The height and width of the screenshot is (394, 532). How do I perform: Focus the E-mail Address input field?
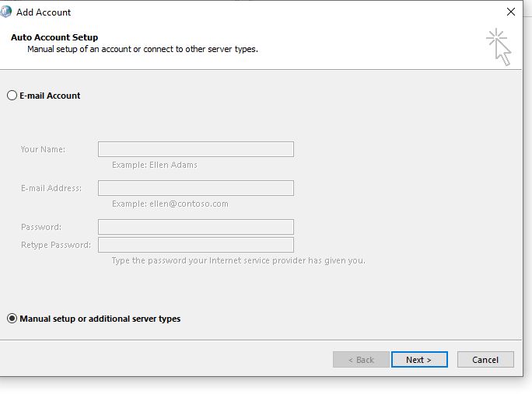(196, 188)
